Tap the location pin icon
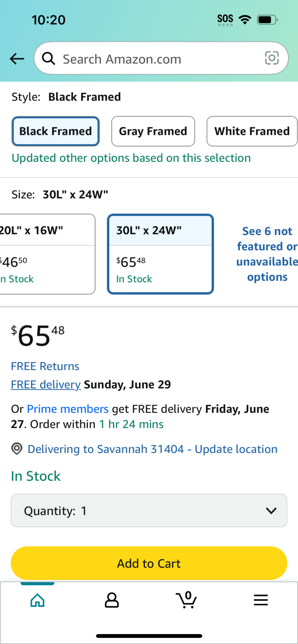This screenshot has width=298, height=644. click(17, 449)
